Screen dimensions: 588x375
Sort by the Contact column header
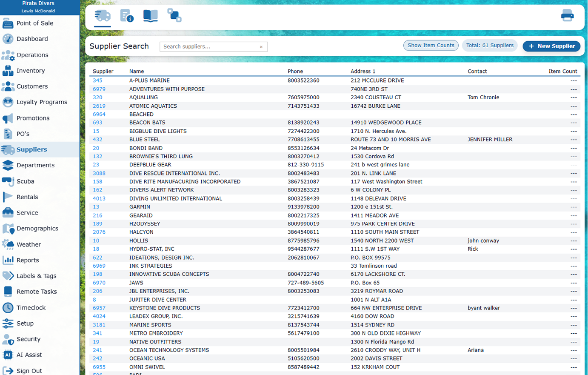tap(477, 72)
